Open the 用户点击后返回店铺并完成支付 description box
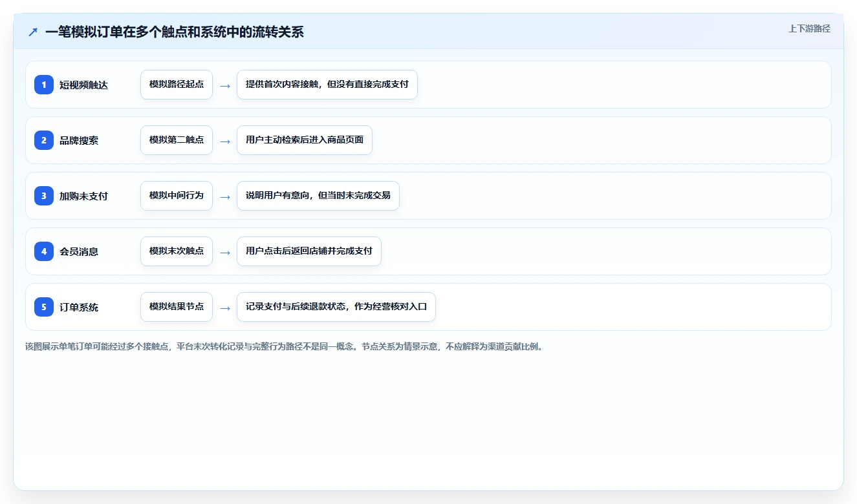857x504 pixels. (309, 251)
